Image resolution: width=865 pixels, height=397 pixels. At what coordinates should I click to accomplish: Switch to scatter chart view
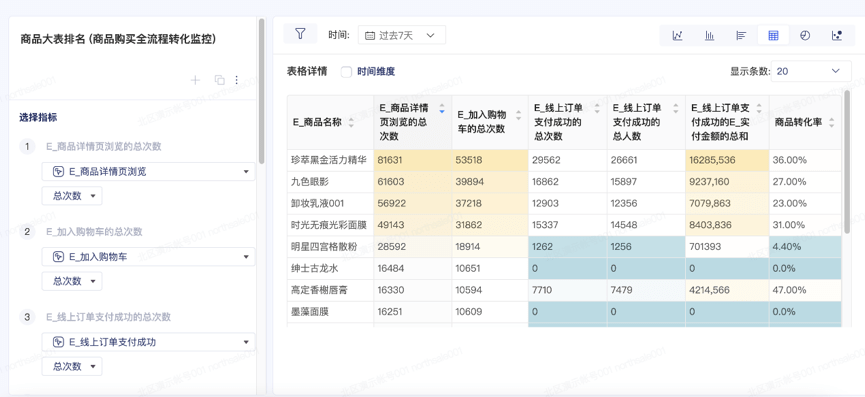point(837,35)
